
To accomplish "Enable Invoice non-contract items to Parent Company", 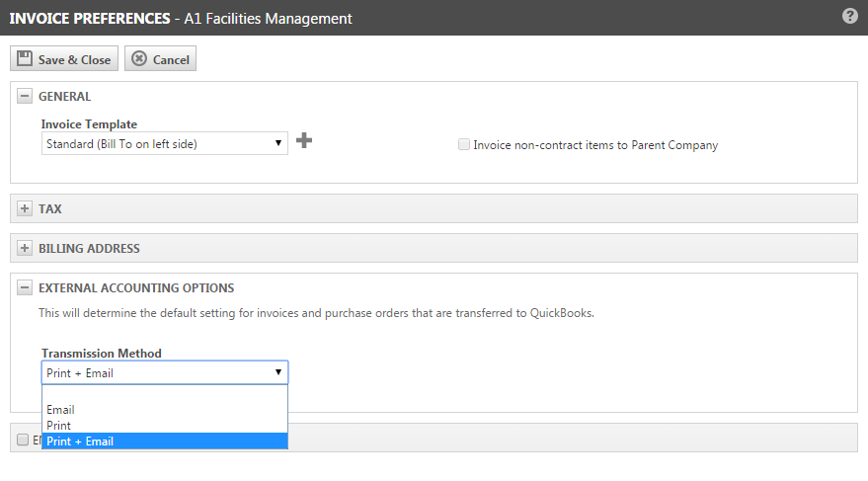I will click(464, 145).
